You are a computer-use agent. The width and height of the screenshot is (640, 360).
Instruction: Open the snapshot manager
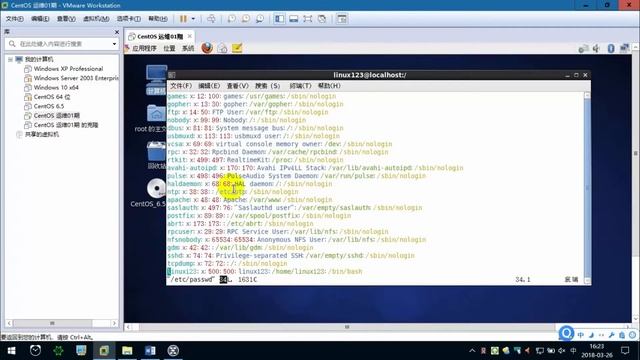[260, 19]
